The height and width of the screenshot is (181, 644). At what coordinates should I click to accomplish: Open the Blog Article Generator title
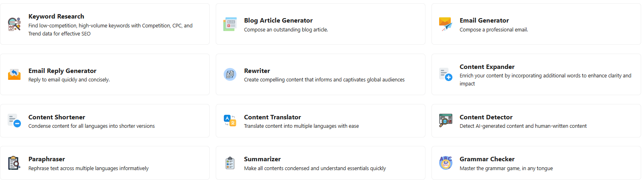pyautogui.click(x=278, y=21)
